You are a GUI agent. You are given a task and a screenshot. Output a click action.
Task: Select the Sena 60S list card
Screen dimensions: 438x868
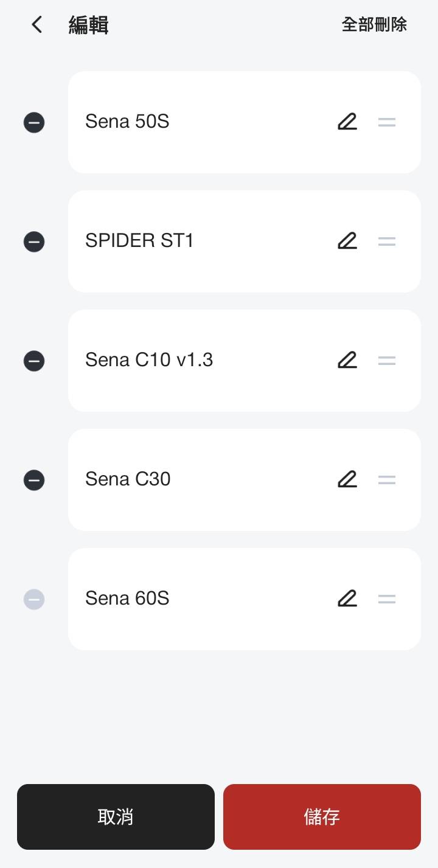pos(207,599)
